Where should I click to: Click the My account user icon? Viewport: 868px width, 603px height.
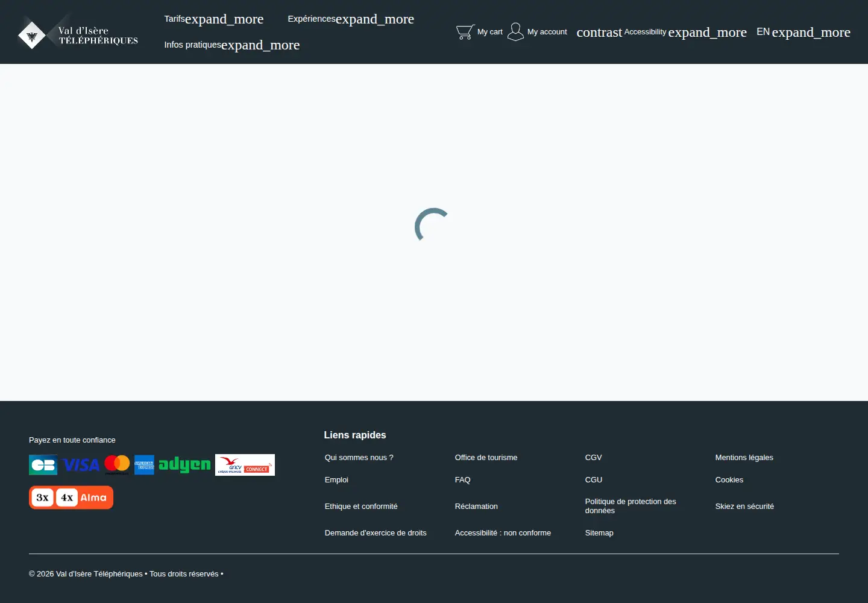pos(515,32)
